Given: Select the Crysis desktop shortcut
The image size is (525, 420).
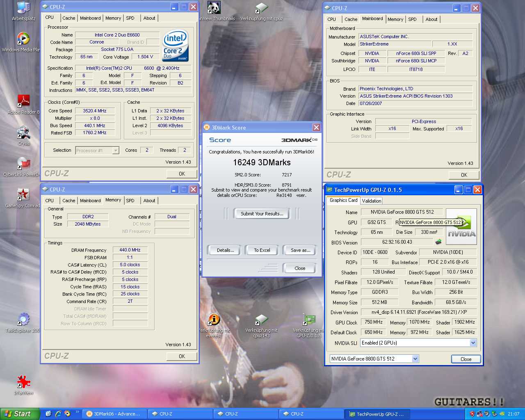Looking at the screenshot, I should [x=23, y=135].
